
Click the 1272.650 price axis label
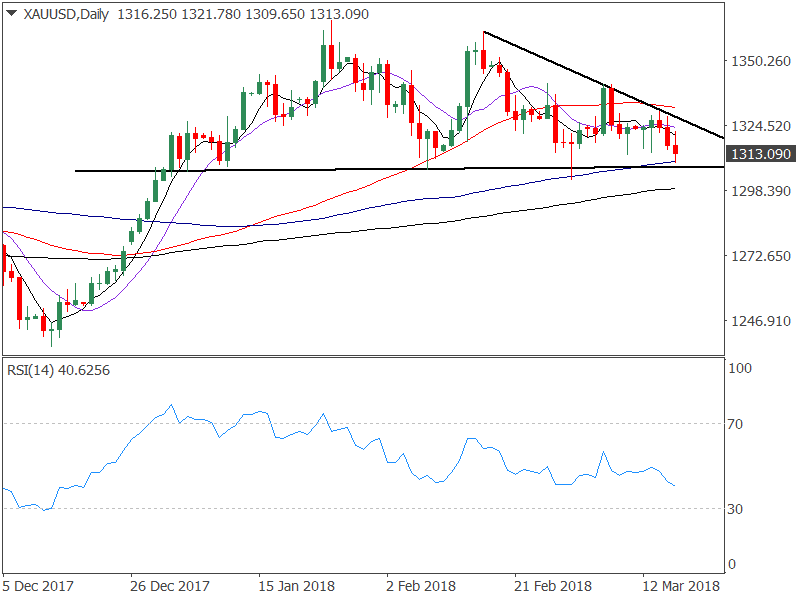pyautogui.click(x=761, y=256)
